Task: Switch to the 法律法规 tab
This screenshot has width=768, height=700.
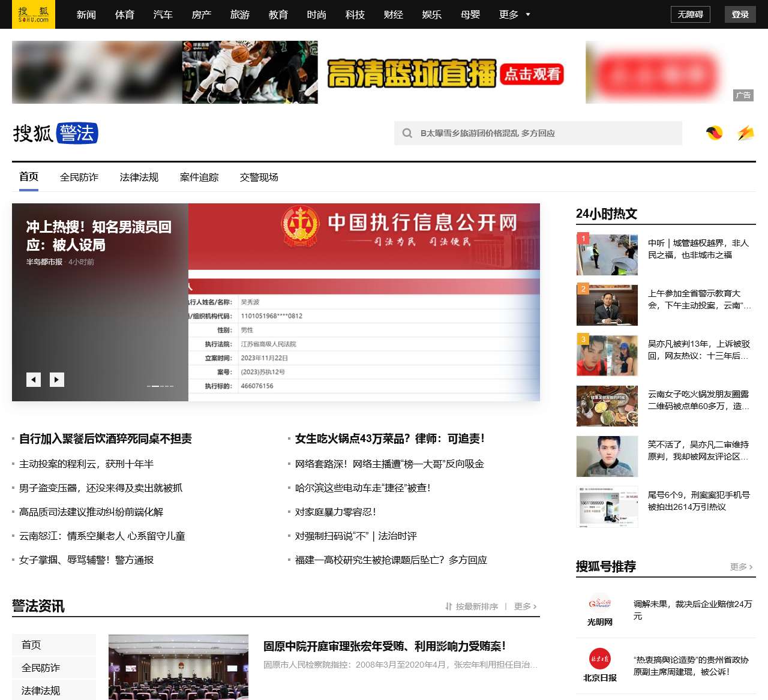Action: pos(139,177)
